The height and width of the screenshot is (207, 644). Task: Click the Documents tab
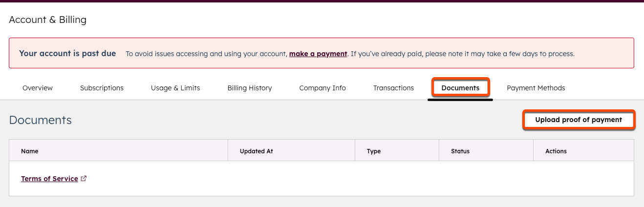point(460,88)
